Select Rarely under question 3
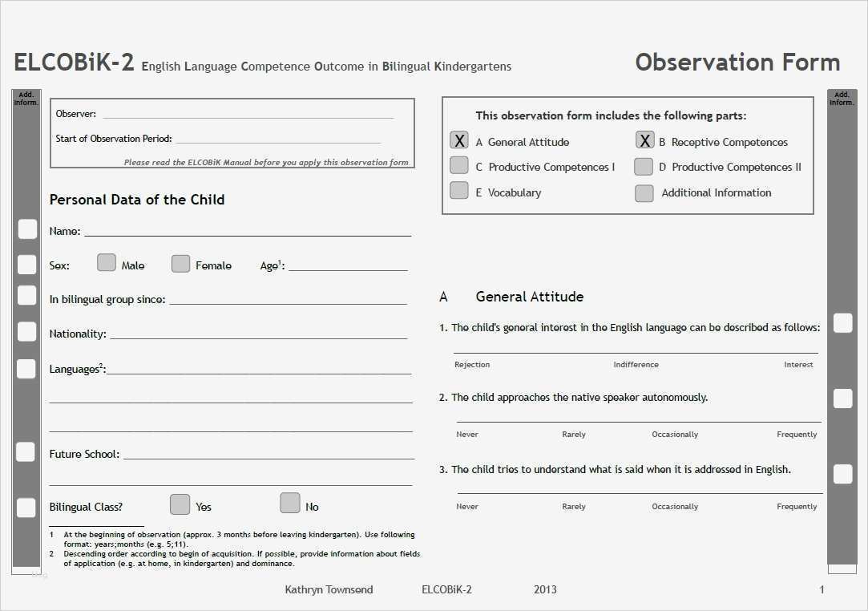The height and width of the screenshot is (611, 868). pyautogui.click(x=574, y=506)
